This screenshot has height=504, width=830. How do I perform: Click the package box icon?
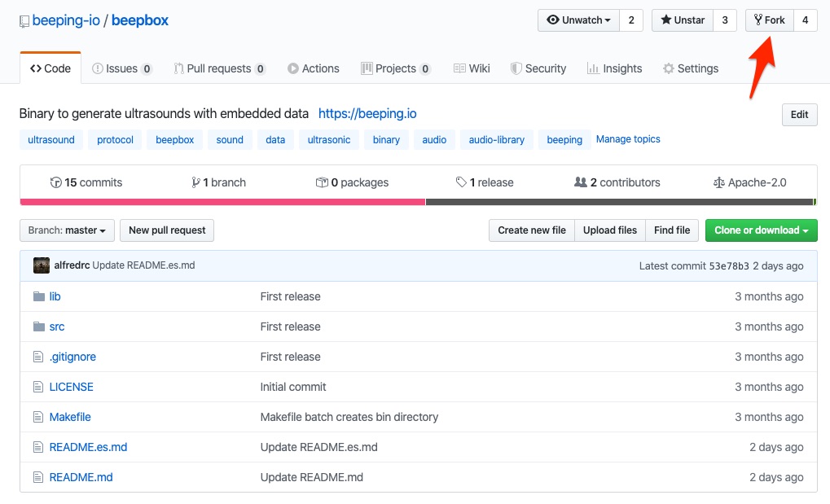pyautogui.click(x=322, y=182)
